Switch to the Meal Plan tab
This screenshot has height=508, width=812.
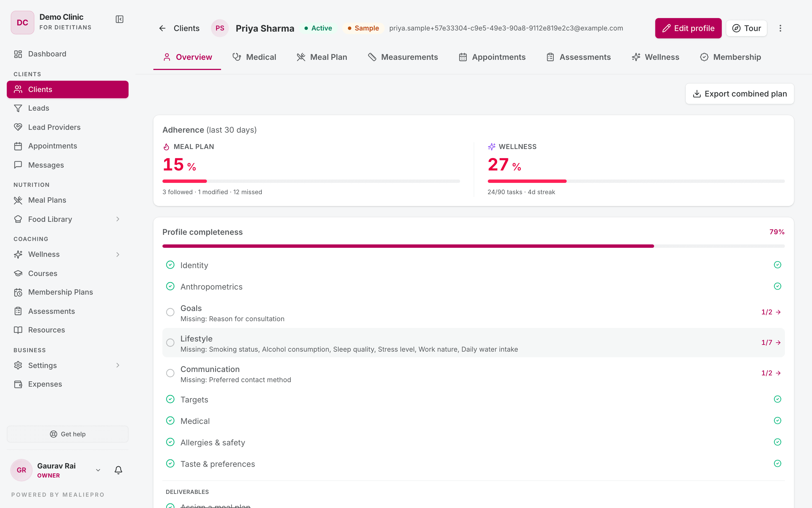pyautogui.click(x=322, y=57)
